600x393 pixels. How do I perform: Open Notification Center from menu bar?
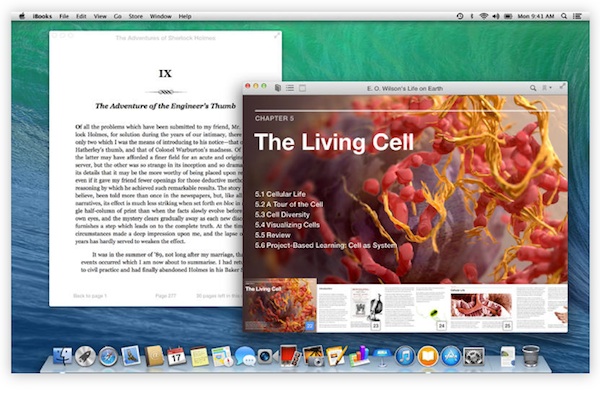point(577,16)
